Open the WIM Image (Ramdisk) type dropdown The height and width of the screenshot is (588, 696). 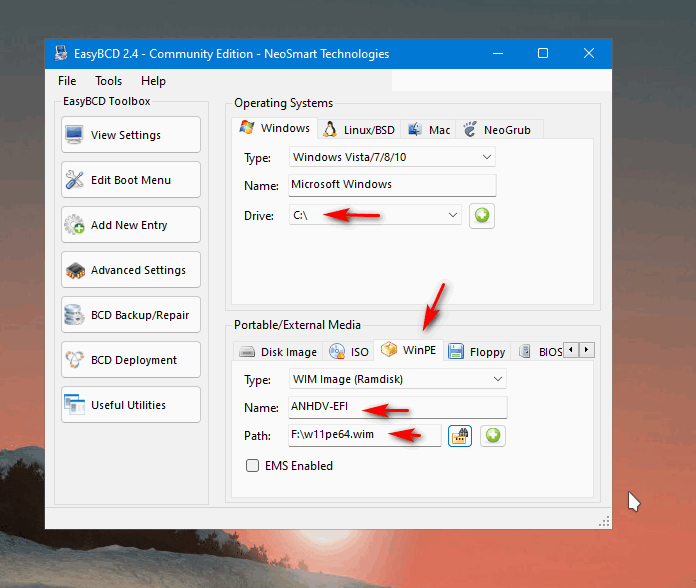(398, 379)
